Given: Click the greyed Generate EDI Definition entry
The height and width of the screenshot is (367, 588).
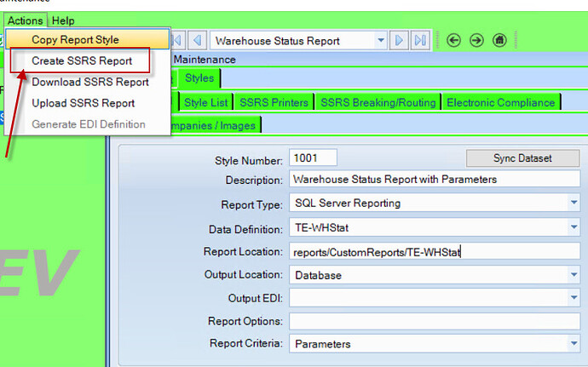Looking at the screenshot, I should [x=88, y=124].
